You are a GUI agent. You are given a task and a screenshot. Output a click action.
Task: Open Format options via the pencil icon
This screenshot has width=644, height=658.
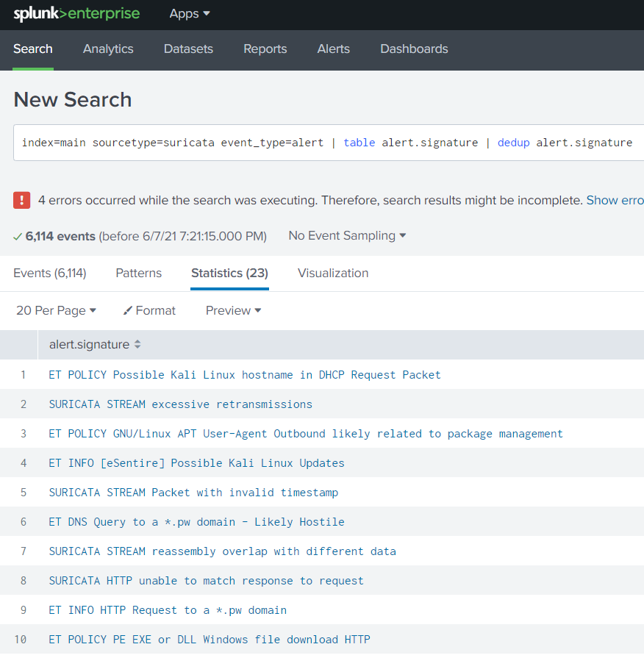point(149,310)
